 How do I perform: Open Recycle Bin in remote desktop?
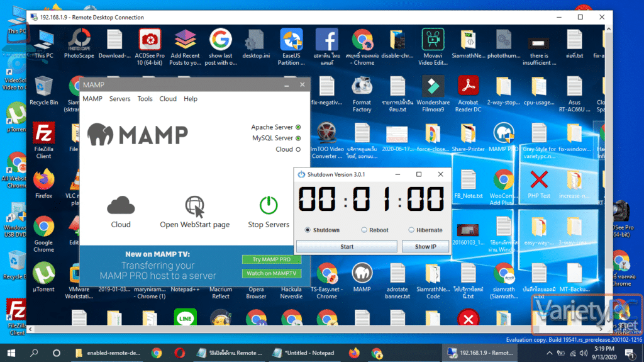[43, 91]
